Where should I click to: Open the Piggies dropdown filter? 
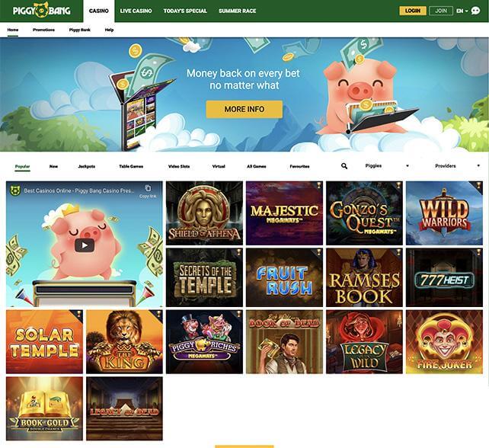click(386, 166)
